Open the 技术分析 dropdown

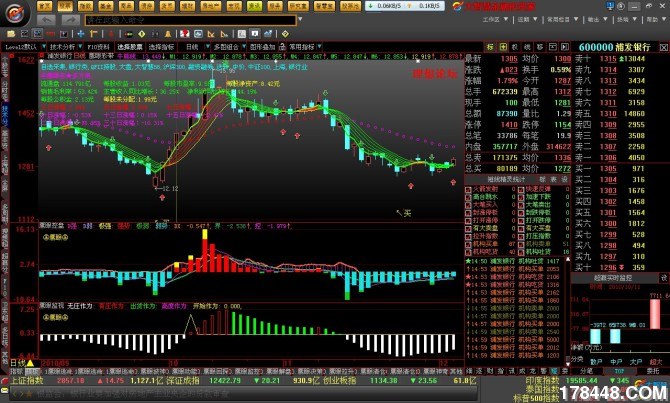80,47
